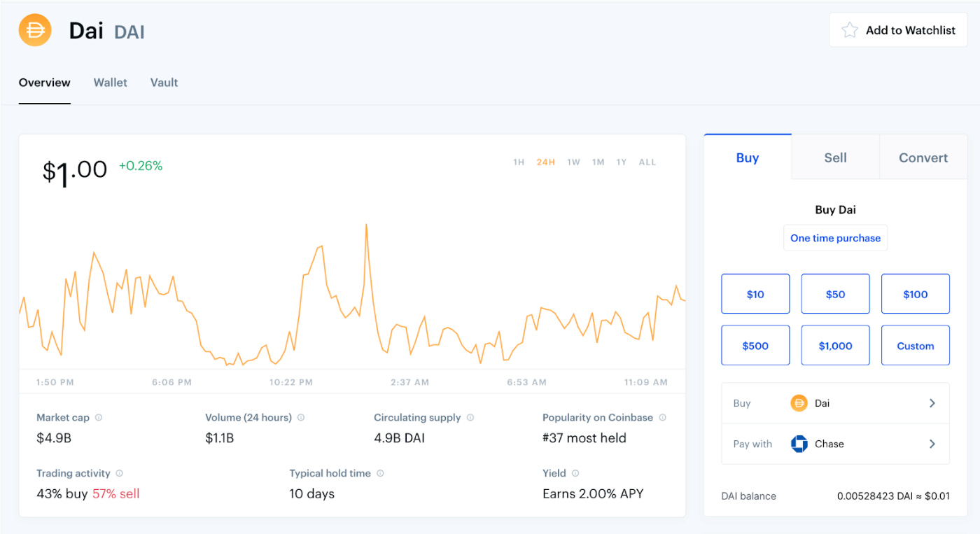Switch to the Vault tab
This screenshot has height=534, width=980.
point(164,83)
